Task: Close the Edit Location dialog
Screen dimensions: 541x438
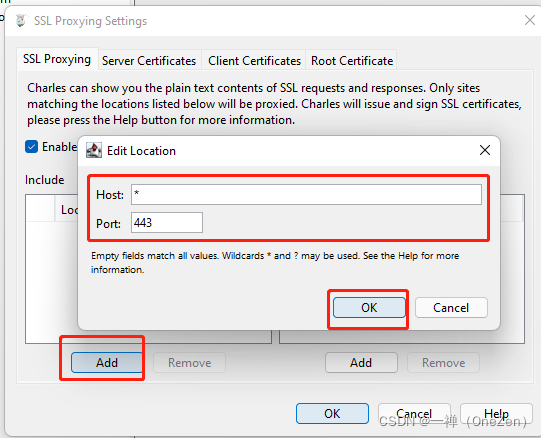Action: click(485, 150)
